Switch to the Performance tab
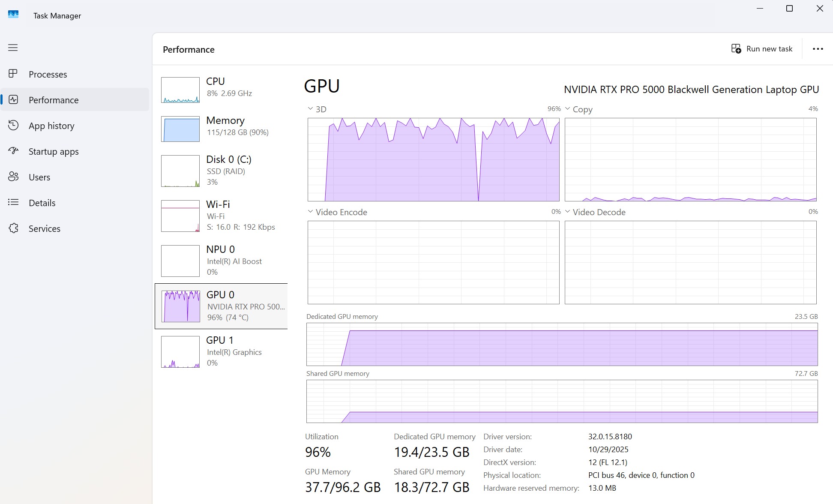Screen dimensions: 833x504 [x=54, y=100]
